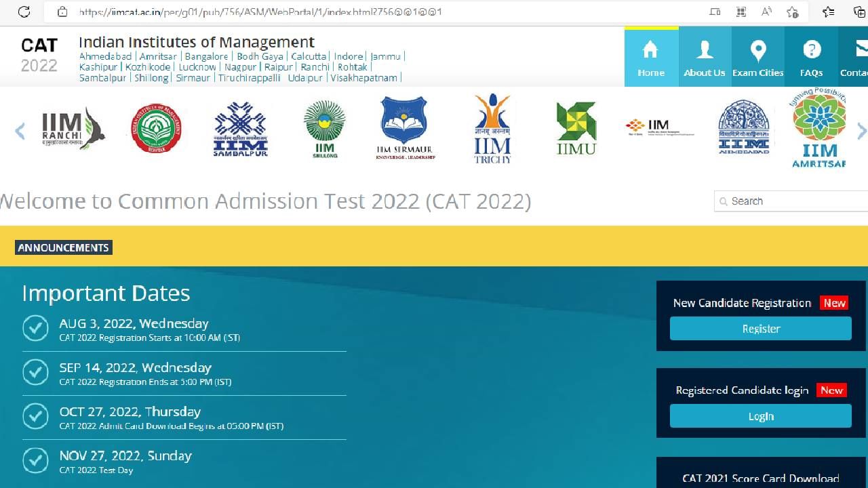Click the IIM Sambalpur logo

coord(240,129)
